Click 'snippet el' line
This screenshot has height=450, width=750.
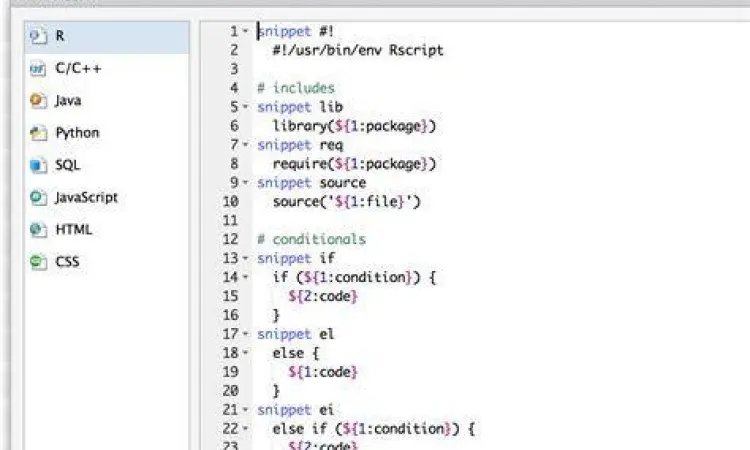(296, 334)
